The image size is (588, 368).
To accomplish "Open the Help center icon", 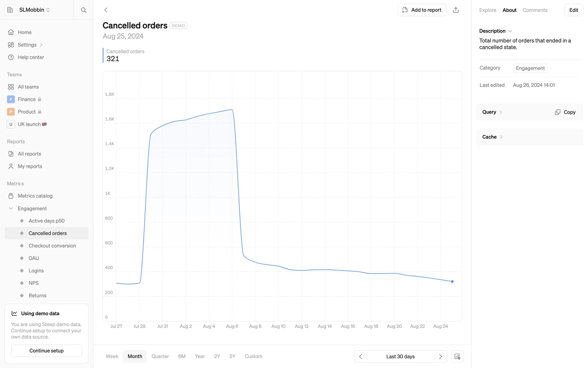I will tap(11, 57).
